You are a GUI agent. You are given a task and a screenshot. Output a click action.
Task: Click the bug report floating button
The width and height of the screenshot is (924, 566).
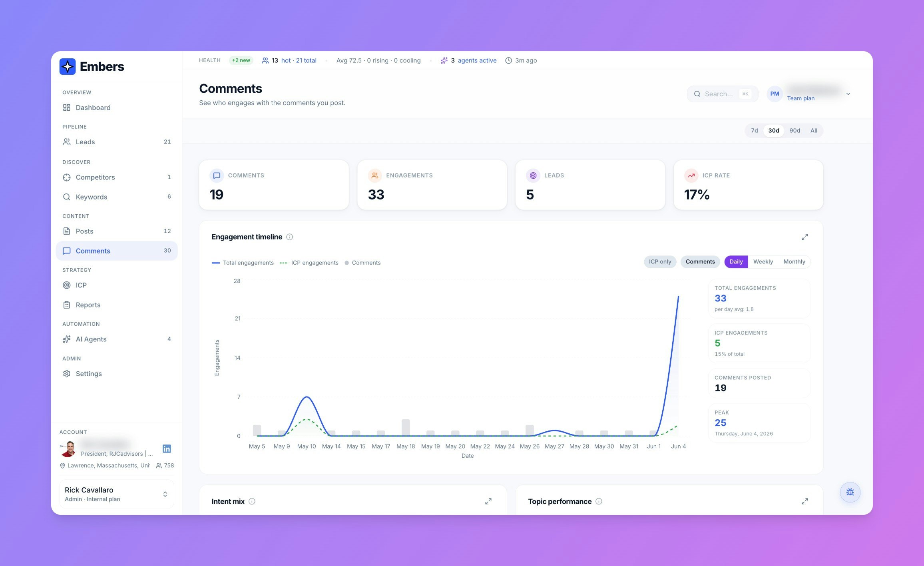point(850,492)
